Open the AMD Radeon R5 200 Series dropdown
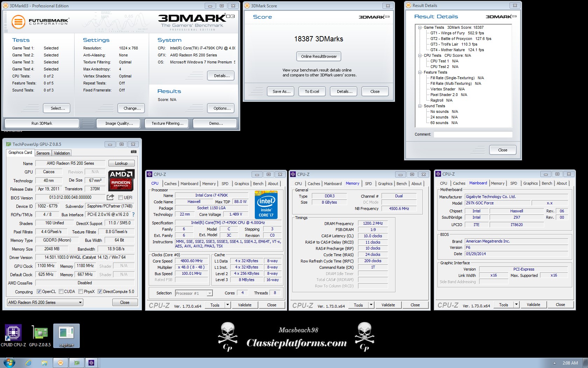This screenshot has height=368, width=588. coord(45,302)
